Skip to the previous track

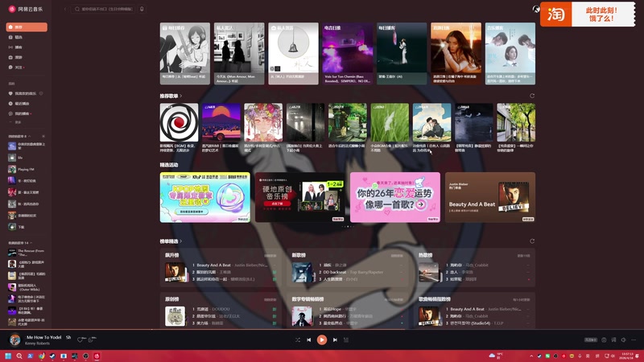coord(309,339)
